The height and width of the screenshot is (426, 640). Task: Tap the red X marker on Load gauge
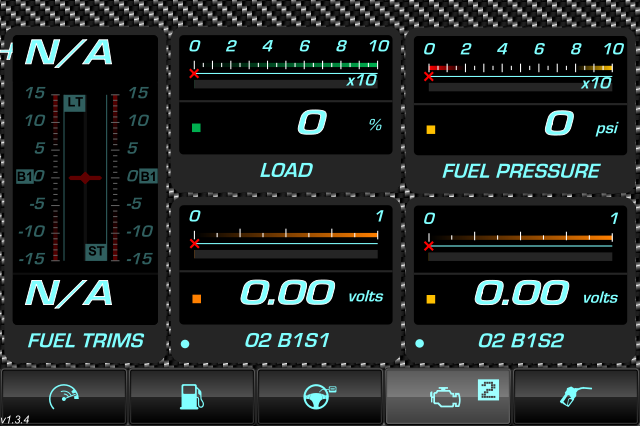194,73
